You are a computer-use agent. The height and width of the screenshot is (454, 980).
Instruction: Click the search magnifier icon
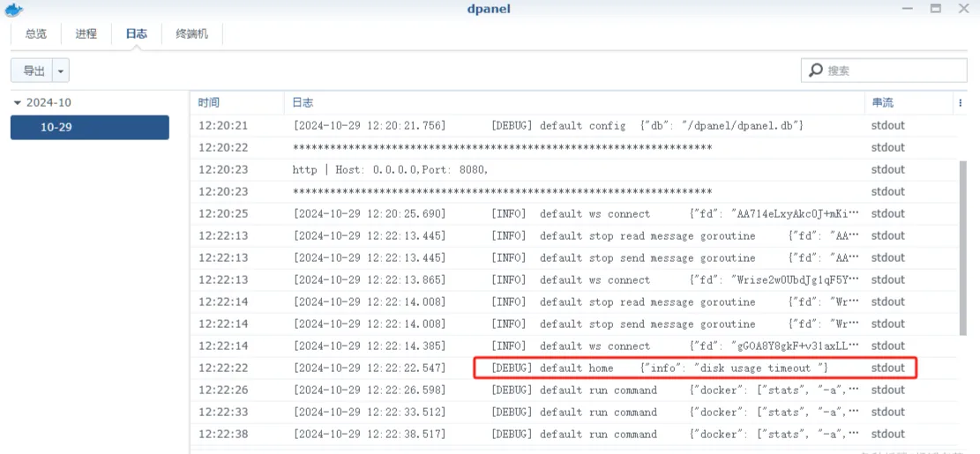click(816, 71)
